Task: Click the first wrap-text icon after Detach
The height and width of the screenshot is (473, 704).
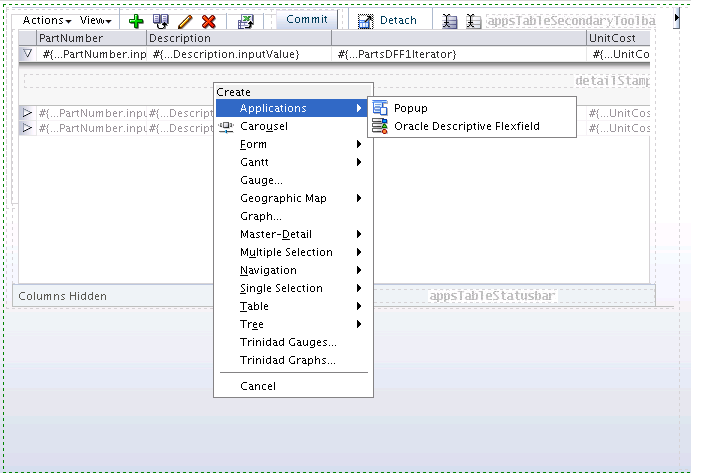Action: [x=449, y=21]
